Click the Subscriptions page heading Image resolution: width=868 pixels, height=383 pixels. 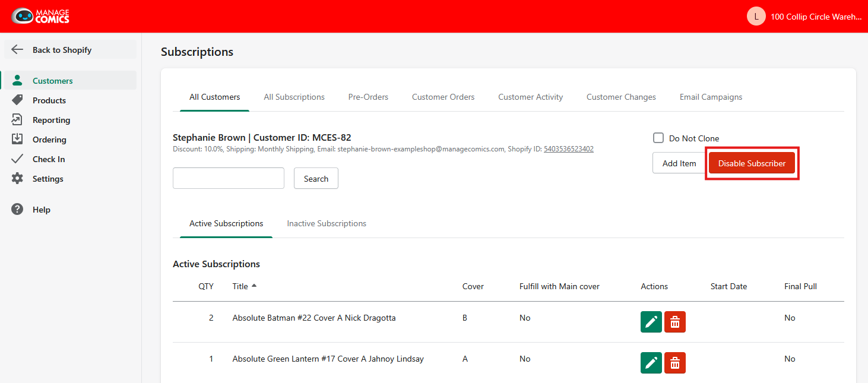[197, 52]
